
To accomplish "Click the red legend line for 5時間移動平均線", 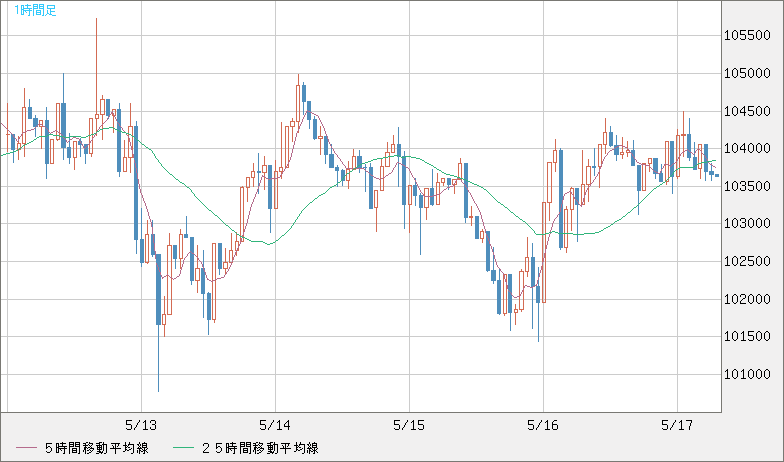I will point(26,448).
